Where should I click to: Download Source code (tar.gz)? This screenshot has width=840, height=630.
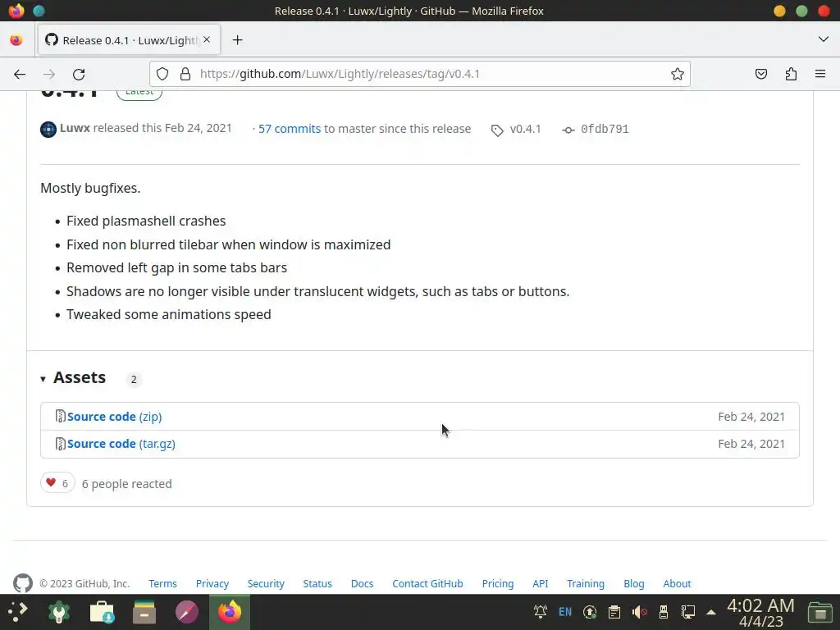pyautogui.click(x=121, y=444)
